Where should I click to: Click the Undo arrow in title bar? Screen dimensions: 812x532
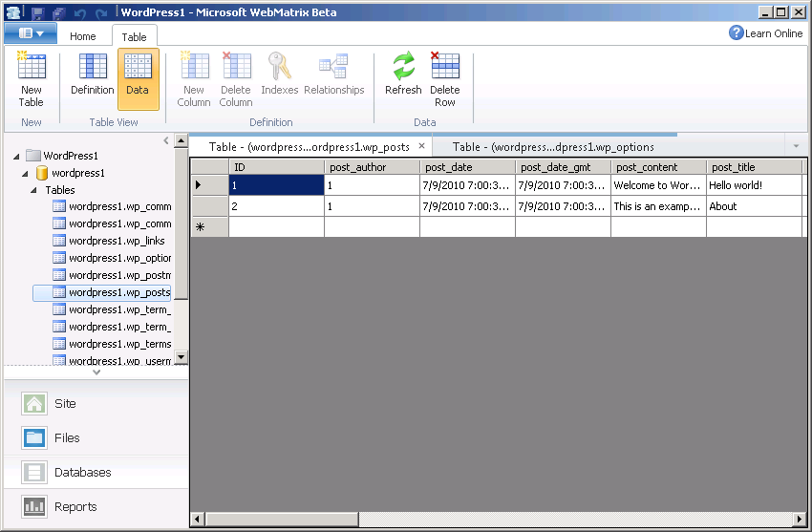[79, 13]
